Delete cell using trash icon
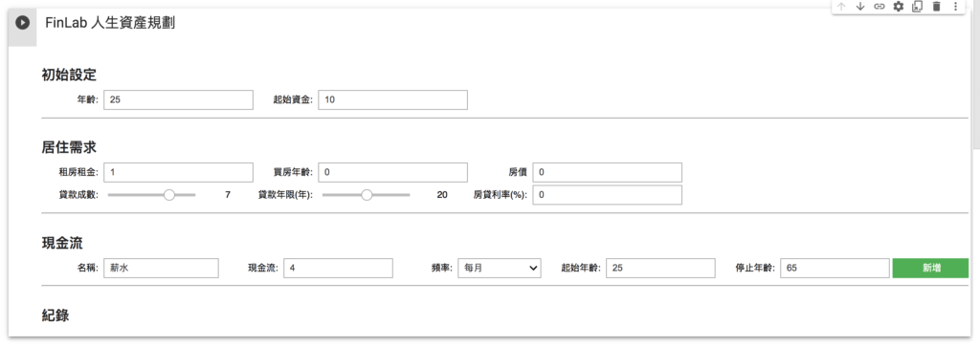The height and width of the screenshot is (347, 980). pos(936,7)
